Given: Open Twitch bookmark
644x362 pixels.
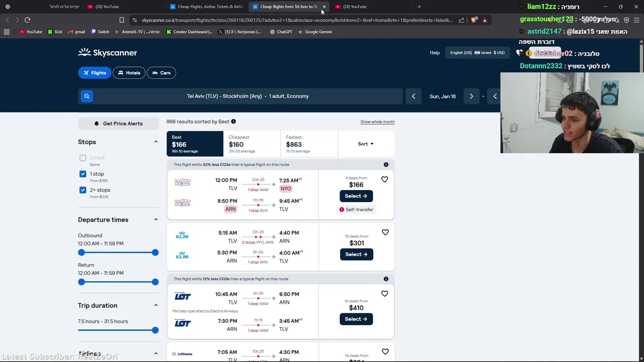Looking at the screenshot, I should click(100, 32).
